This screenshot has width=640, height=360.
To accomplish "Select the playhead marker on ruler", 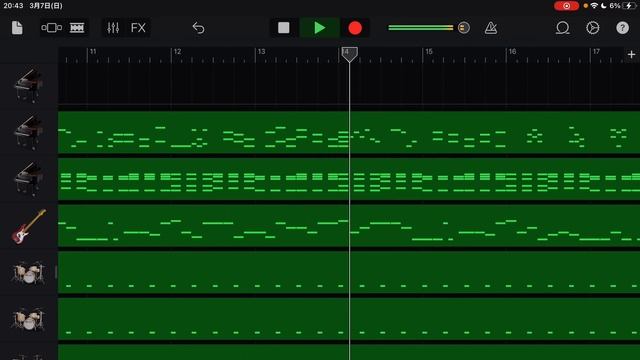I will point(349,54).
